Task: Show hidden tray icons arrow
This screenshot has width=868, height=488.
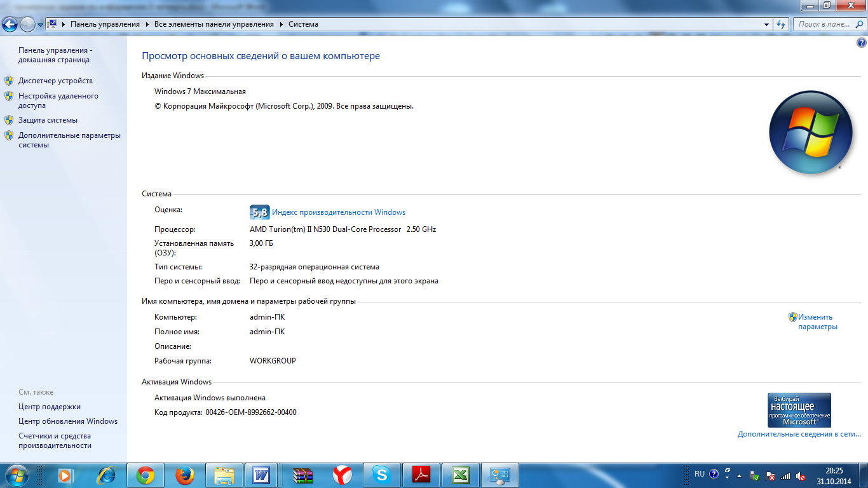Action: click(739, 475)
